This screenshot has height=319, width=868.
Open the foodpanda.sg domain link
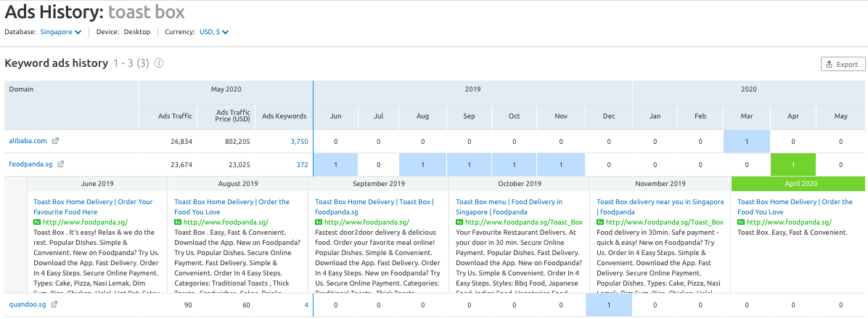pos(30,164)
